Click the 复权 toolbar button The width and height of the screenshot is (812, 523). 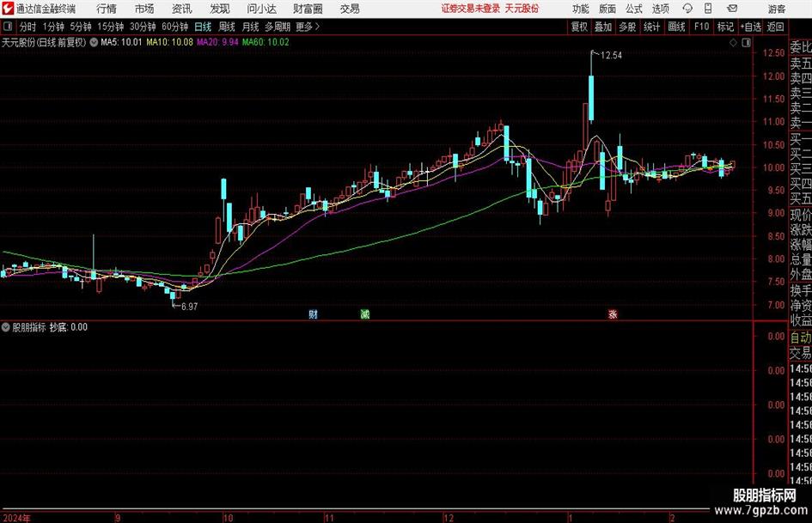579,27
